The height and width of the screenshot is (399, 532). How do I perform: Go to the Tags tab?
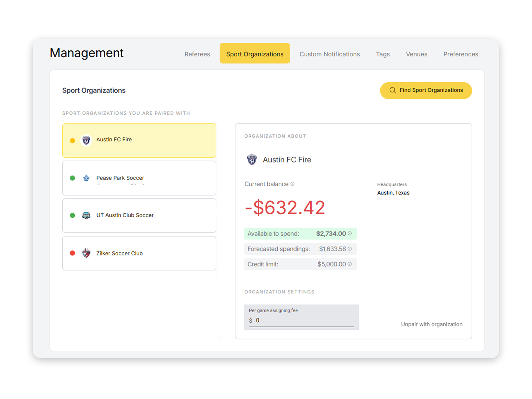(383, 54)
